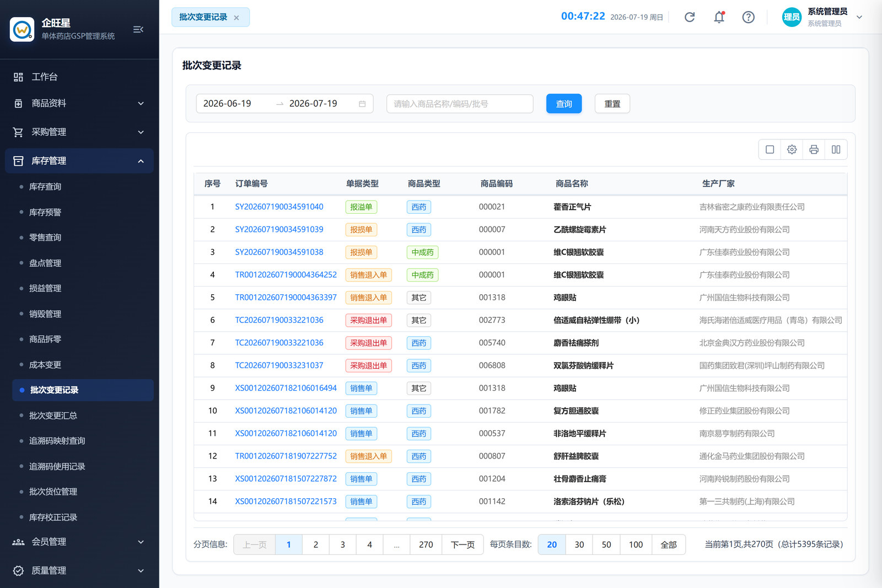
Task: Jump to last page 270
Action: pyautogui.click(x=426, y=544)
